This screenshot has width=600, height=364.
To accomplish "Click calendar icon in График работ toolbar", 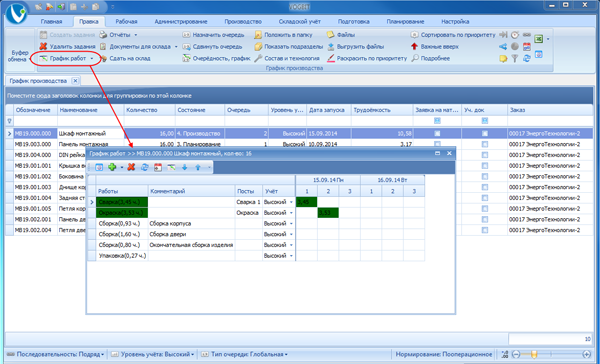I will coord(158,167).
